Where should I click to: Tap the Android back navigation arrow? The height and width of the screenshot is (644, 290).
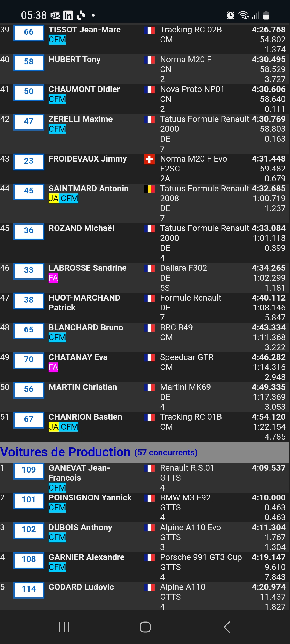[227, 627]
